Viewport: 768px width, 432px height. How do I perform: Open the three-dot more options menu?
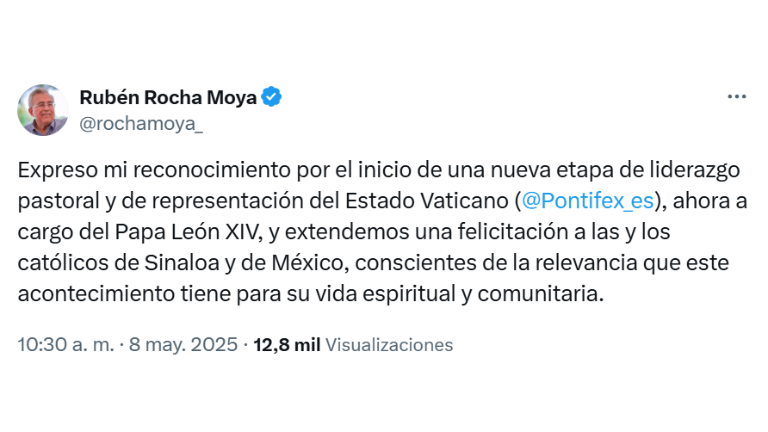[736, 97]
